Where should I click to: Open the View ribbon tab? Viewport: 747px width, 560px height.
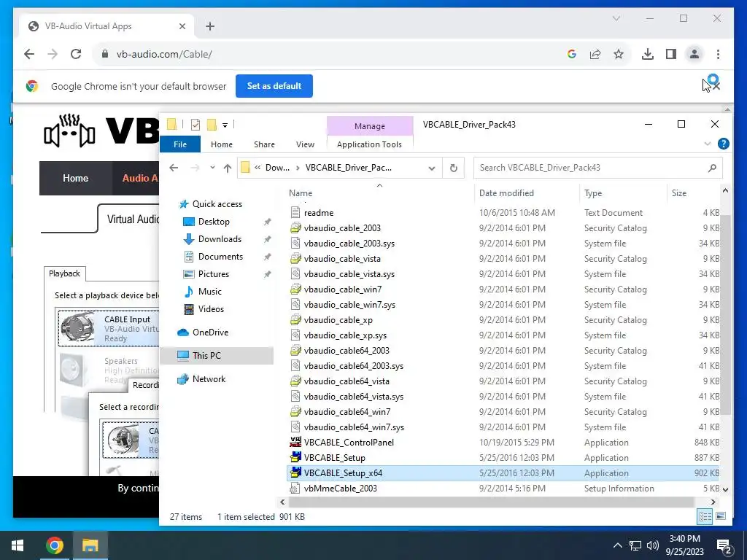pos(305,144)
